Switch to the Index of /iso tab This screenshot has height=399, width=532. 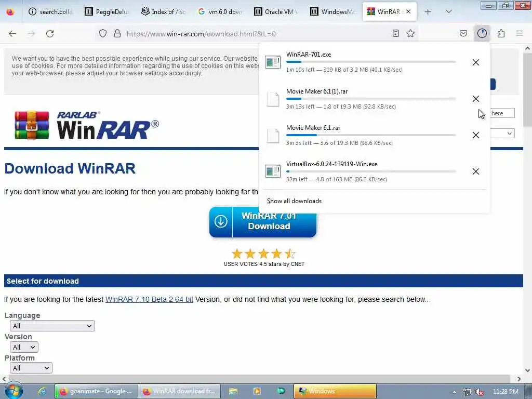(164, 12)
